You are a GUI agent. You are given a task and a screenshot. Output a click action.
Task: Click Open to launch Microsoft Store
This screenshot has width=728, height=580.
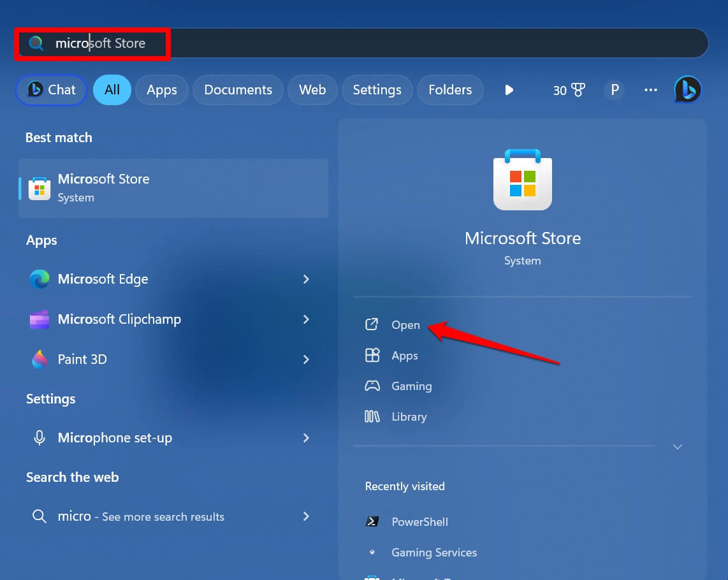coord(405,324)
